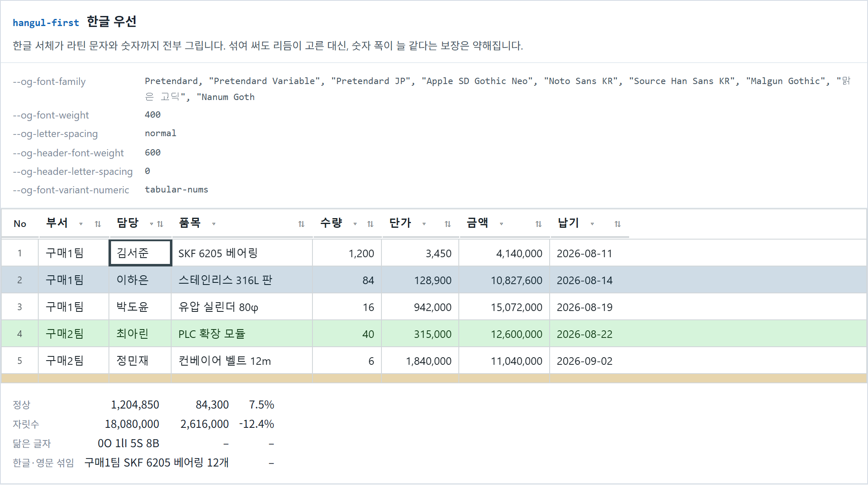
Task: Sort by 담당 column sort icon
Action: pyautogui.click(x=160, y=224)
